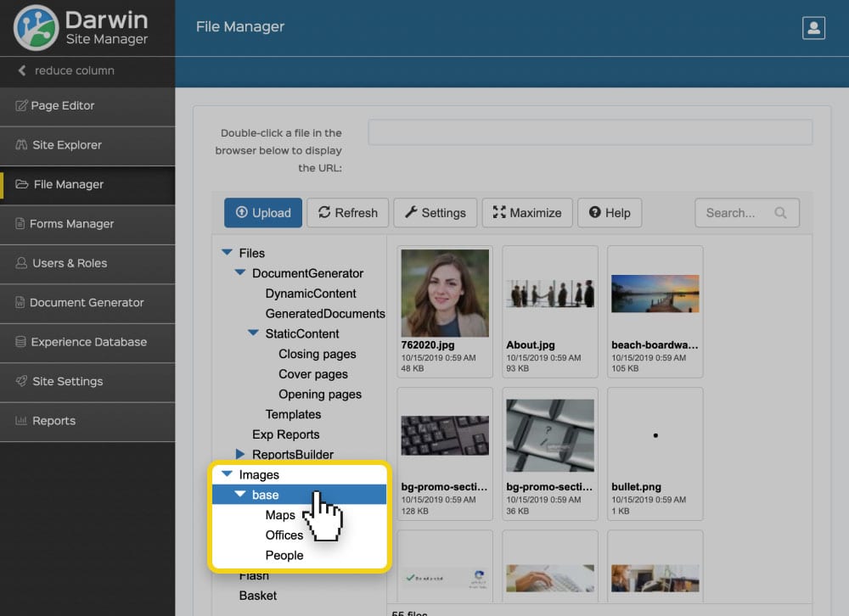Collapse the StaticContent folder arrow

[253, 333]
